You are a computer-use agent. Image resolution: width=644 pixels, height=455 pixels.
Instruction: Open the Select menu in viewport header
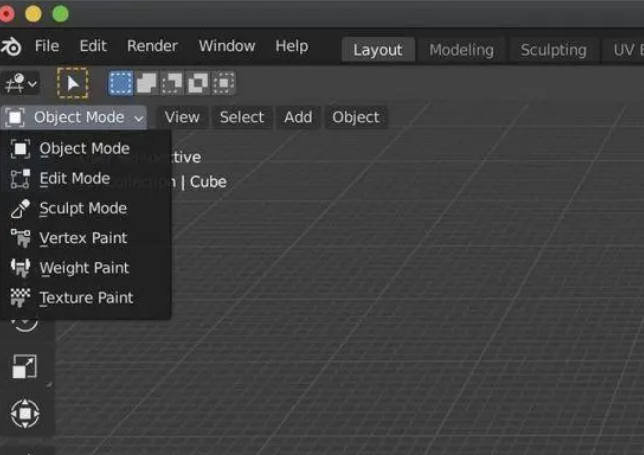tap(242, 117)
